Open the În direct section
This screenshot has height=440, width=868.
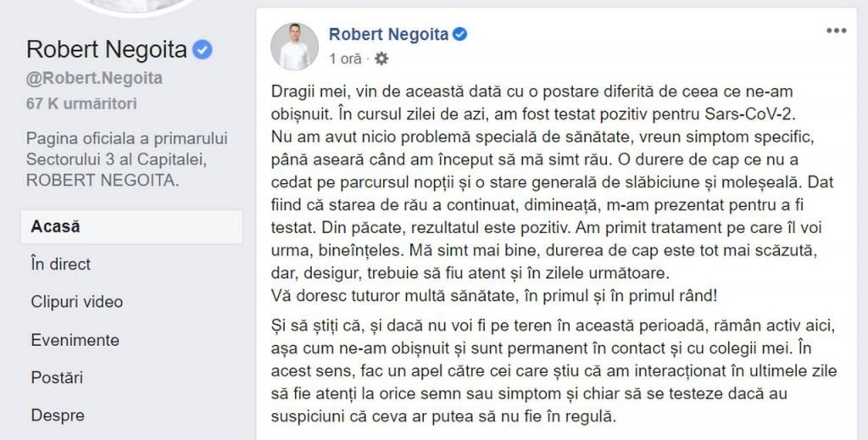[61, 265]
